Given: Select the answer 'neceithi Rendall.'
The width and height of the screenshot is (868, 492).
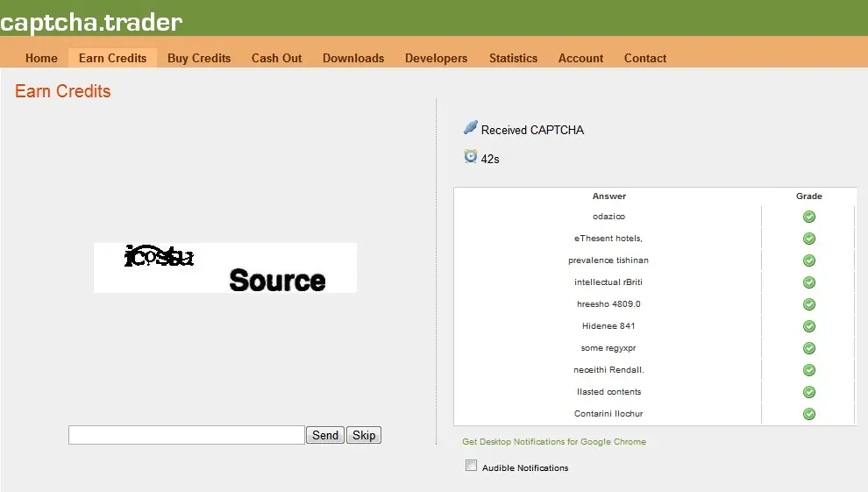Looking at the screenshot, I should pyautogui.click(x=608, y=370).
